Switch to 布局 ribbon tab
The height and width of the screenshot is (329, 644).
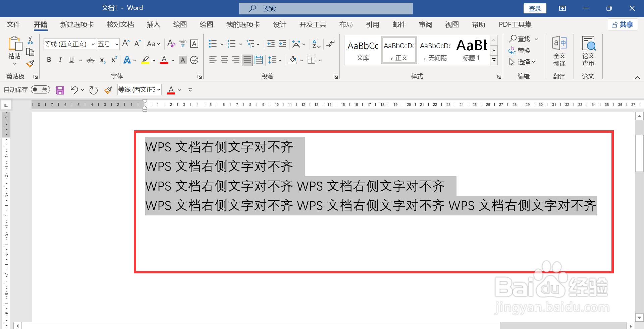[x=346, y=24]
